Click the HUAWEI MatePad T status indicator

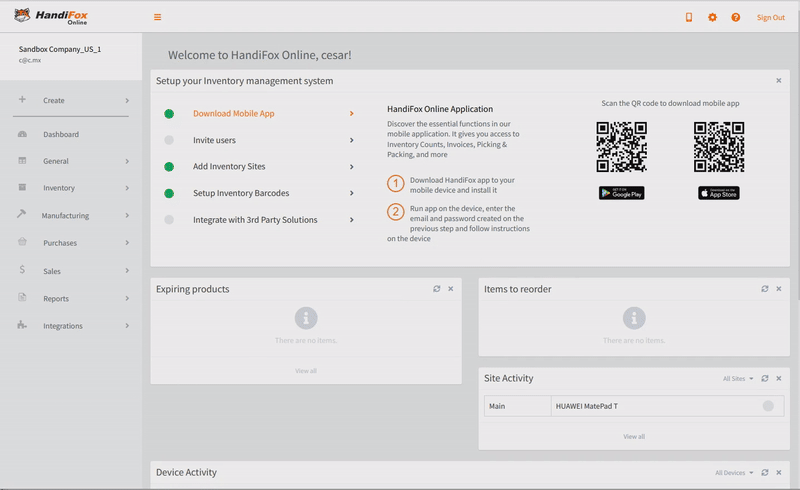(768, 406)
